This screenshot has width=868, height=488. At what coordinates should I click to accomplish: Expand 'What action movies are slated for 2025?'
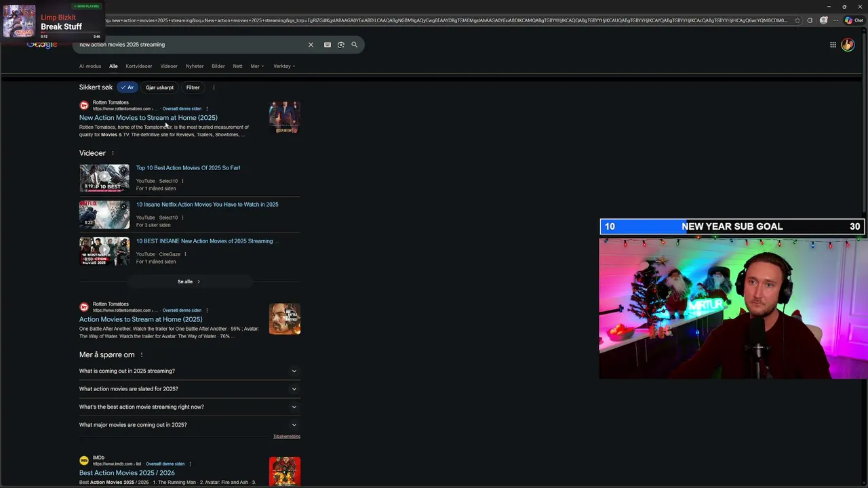tap(190, 389)
